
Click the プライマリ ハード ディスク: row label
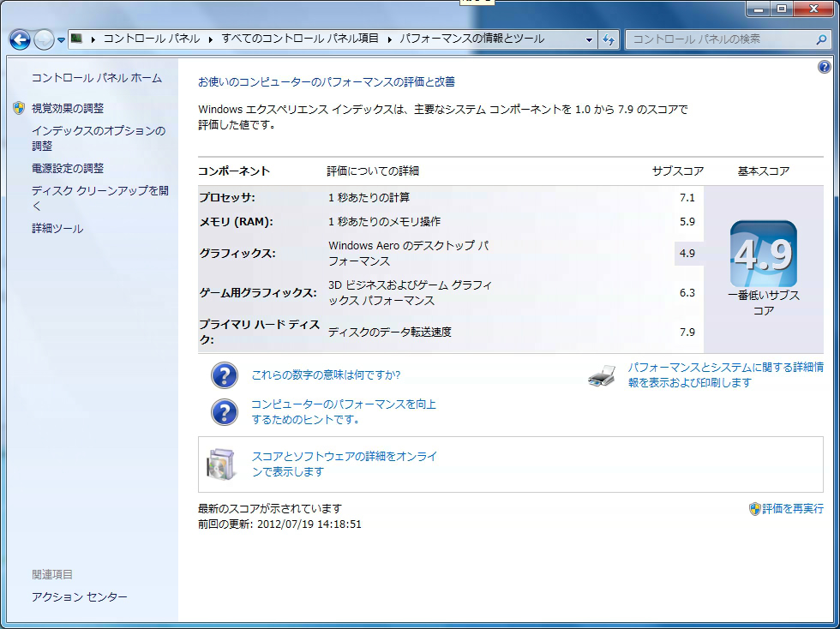tap(260, 332)
